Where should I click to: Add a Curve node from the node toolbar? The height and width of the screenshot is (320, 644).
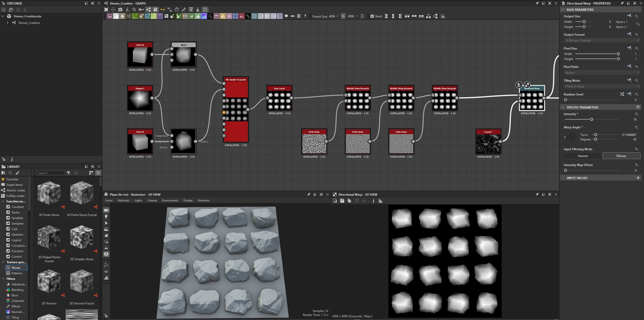(x=135, y=16)
